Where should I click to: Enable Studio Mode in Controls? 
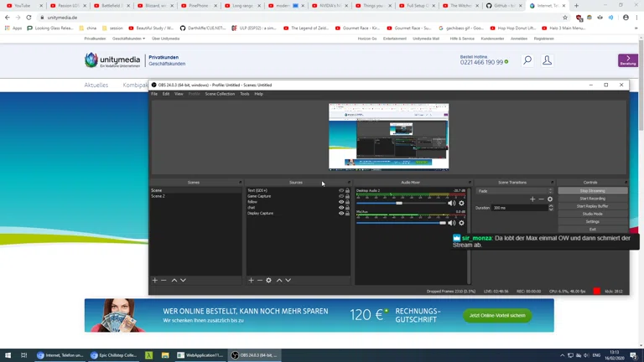coord(593,214)
